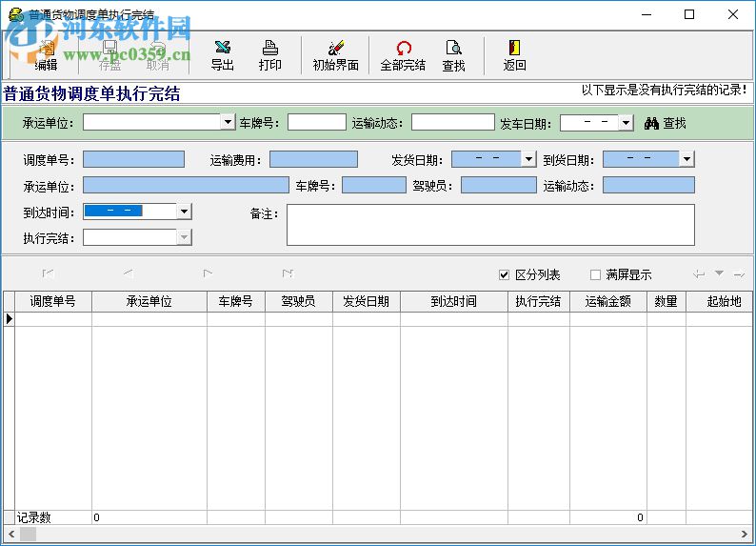Screen dimensions: 756x546
Task: Click the 存盘 save toolbar icon
Action: tap(109, 55)
